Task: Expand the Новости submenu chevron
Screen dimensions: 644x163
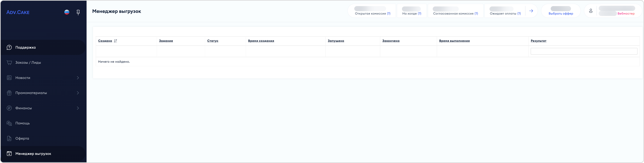Action: pyautogui.click(x=78, y=78)
